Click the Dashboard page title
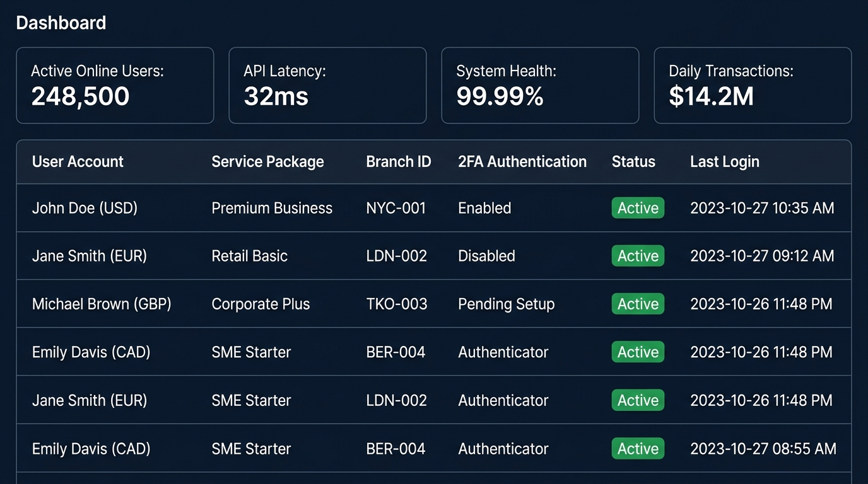This screenshot has width=868, height=484. coord(61,23)
